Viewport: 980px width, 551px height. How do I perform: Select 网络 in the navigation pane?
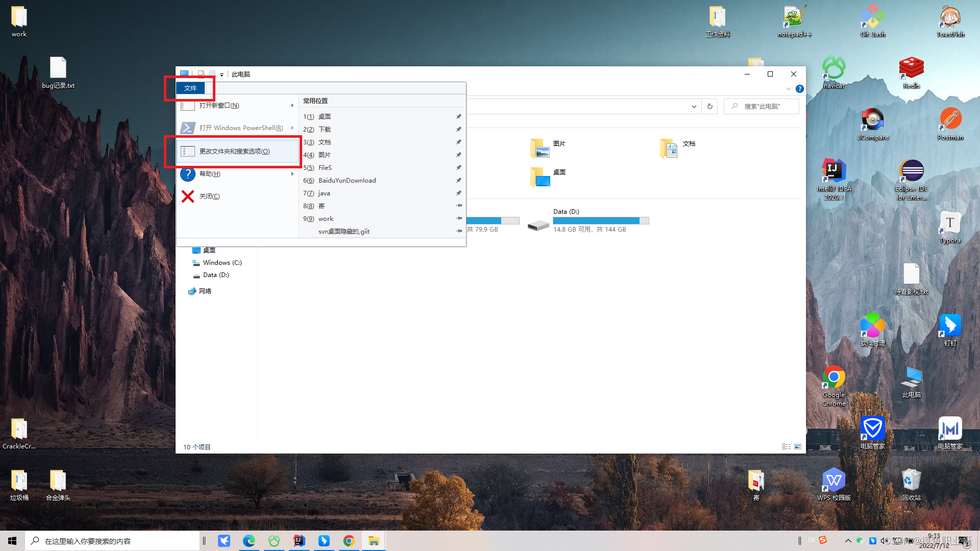(x=205, y=291)
